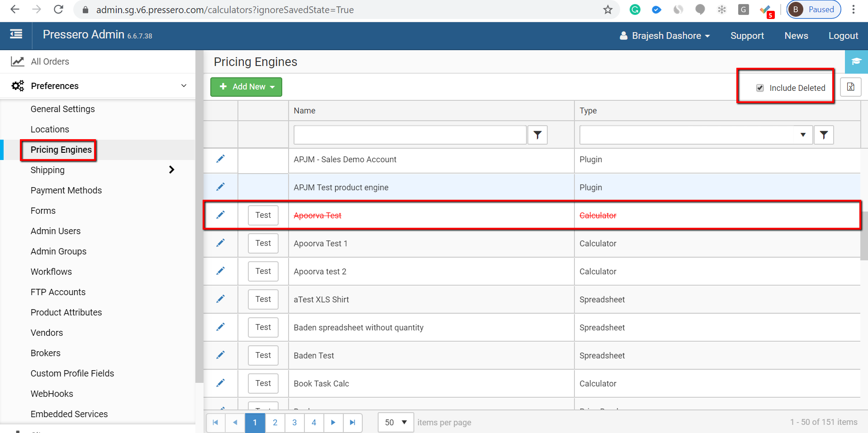Go to next page pager arrow
This screenshot has width=868, height=433.
point(333,423)
